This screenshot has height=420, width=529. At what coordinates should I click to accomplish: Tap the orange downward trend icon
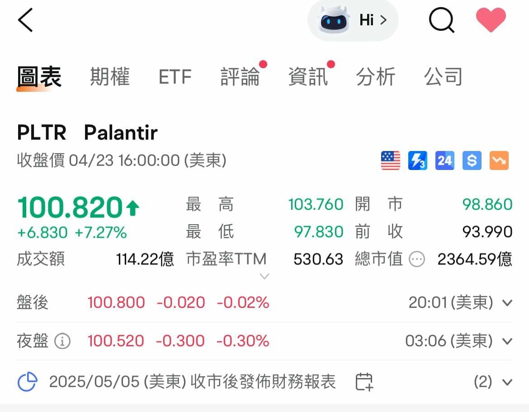click(x=499, y=160)
